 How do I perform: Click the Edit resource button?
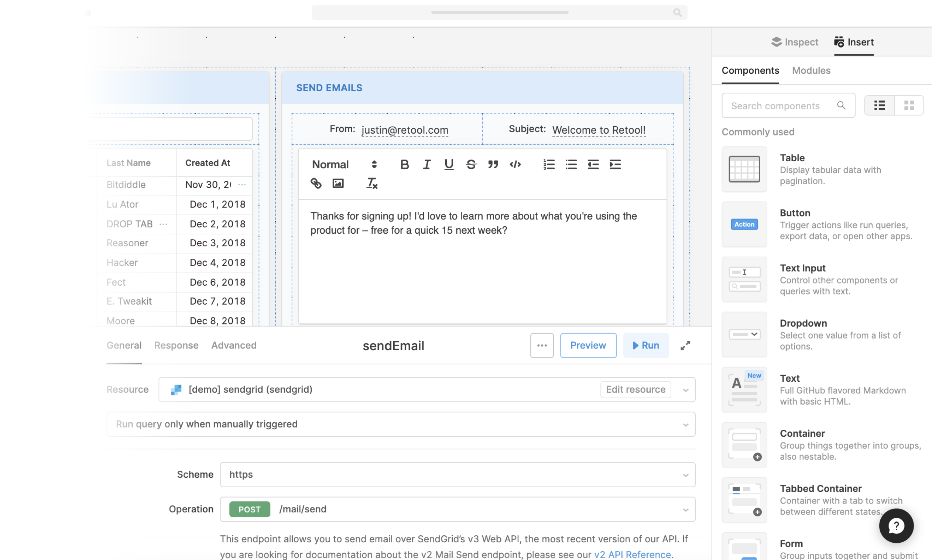tap(635, 389)
